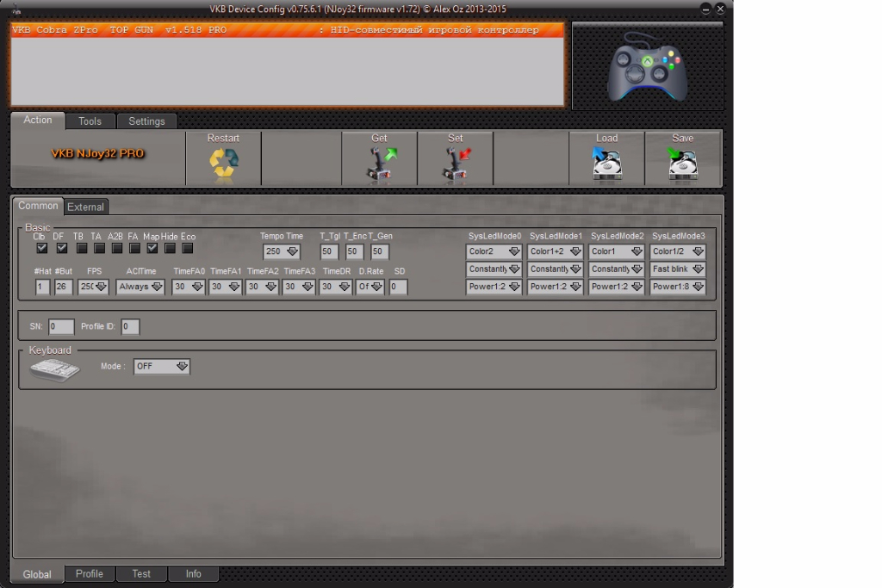
Task: Enable the A2B checkbox
Action: [x=117, y=248]
